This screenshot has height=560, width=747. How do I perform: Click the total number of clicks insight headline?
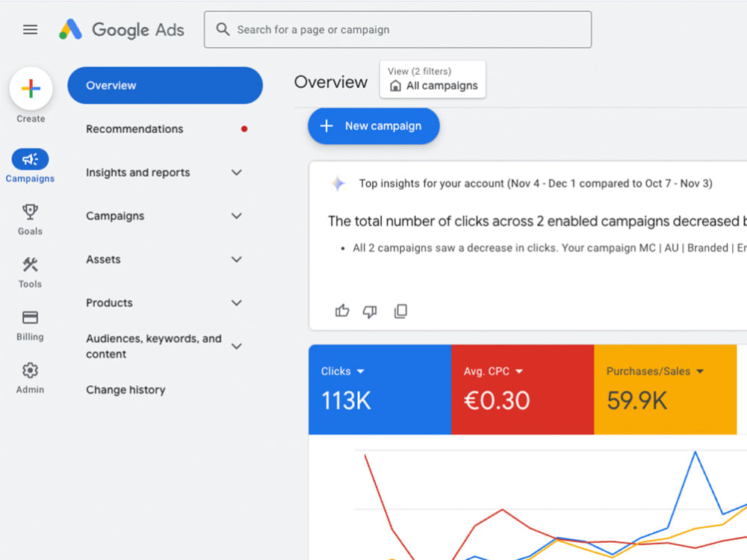pyautogui.click(x=537, y=221)
